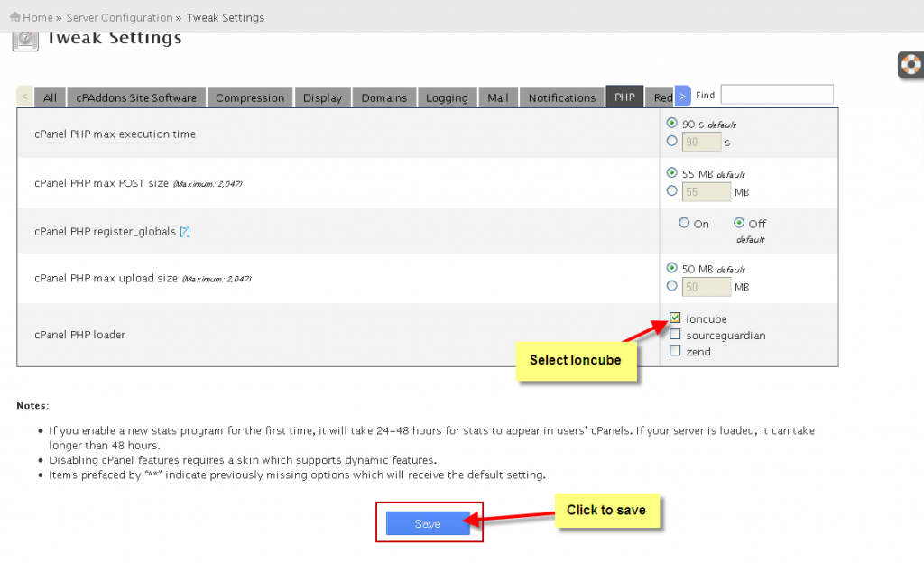The height and width of the screenshot is (563, 924).
Task: Switch to the Compression tab
Action: [250, 97]
